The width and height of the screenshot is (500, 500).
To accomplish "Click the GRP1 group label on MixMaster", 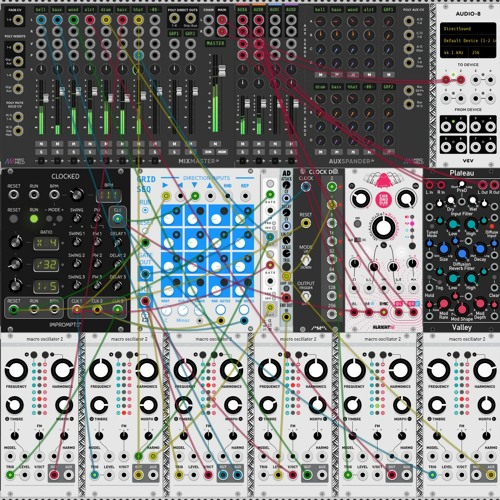I will pyautogui.click(x=174, y=33).
